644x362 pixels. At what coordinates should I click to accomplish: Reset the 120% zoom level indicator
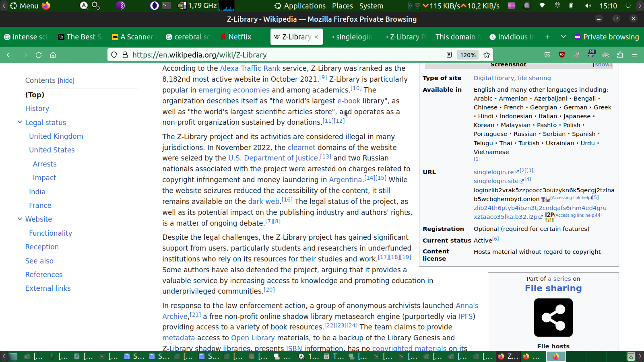(468, 55)
